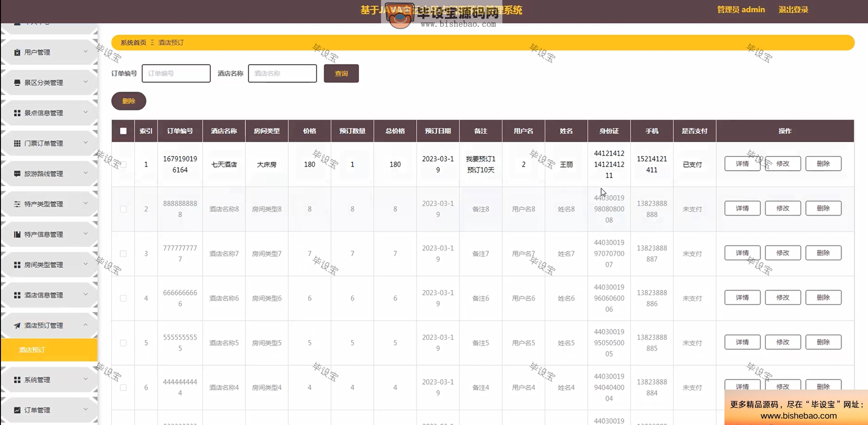868x425 pixels.
Task: Click the 订单编号 column header
Action: [180, 131]
